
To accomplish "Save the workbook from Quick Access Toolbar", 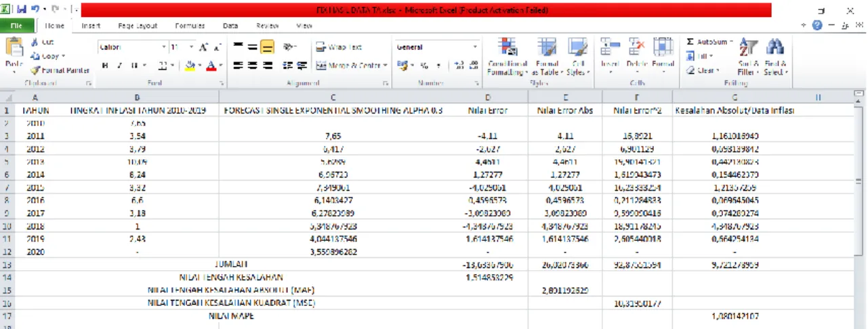I will pyautogui.click(x=22, y=10).
